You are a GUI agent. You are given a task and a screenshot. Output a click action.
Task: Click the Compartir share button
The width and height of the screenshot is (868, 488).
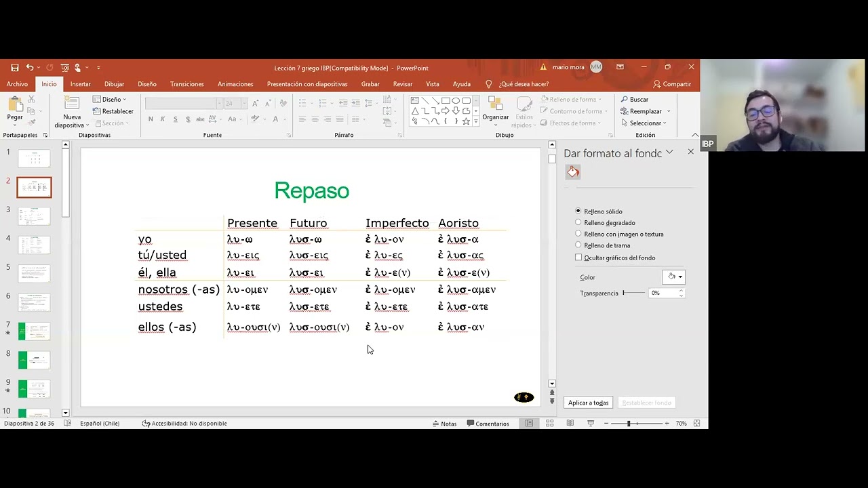pyautogui.click(x=672, y=84)
